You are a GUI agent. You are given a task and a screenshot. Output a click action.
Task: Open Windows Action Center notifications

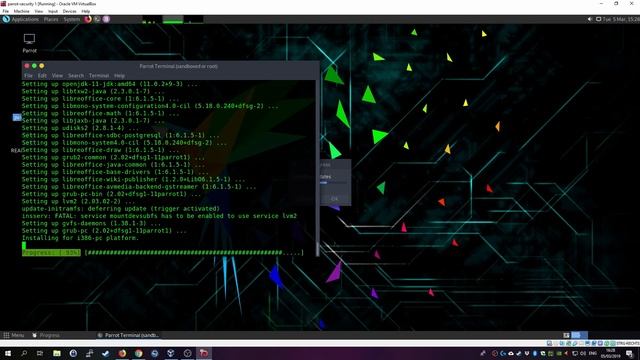tap(630, 353)
